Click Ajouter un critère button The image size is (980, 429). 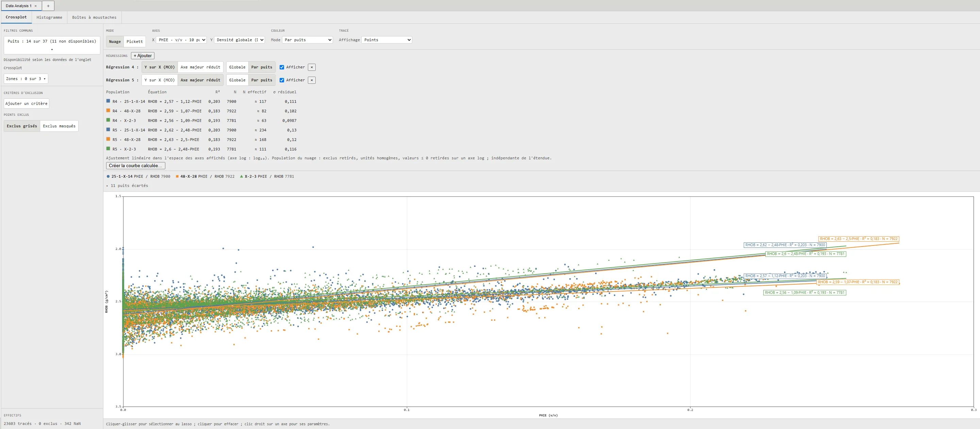[26, 104]
